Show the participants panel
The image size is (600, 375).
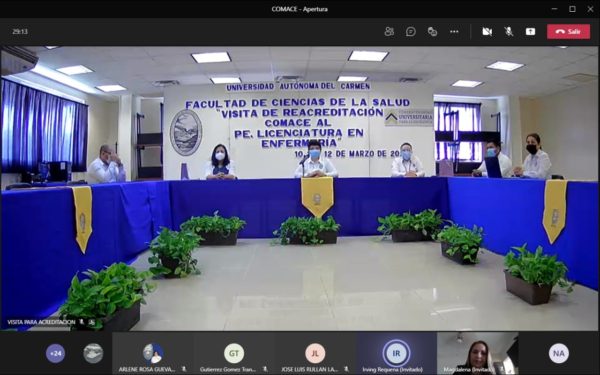pos(389,31)
